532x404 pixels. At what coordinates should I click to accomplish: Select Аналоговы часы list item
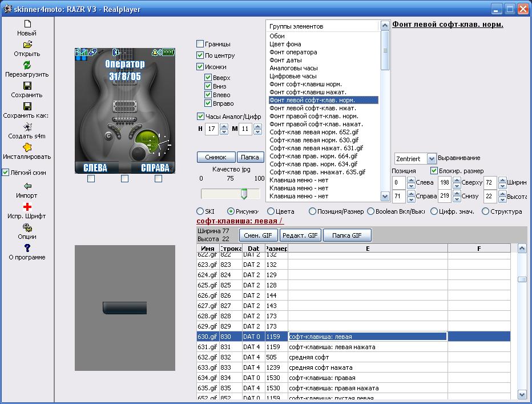click(x=294, y=68)
